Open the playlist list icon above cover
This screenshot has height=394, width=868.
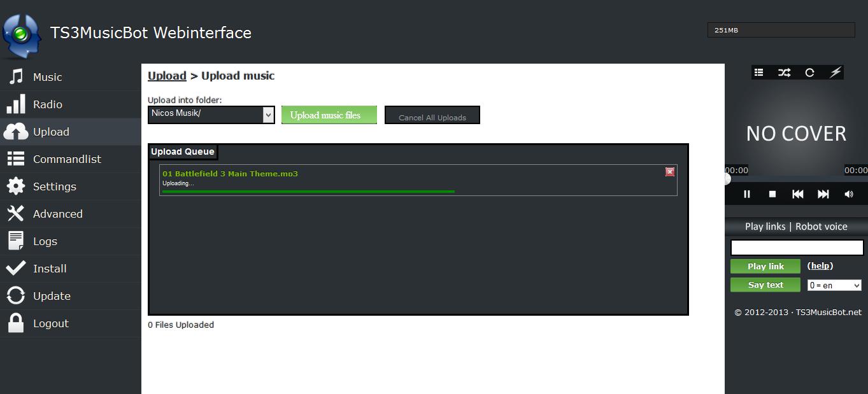point(758,73)
